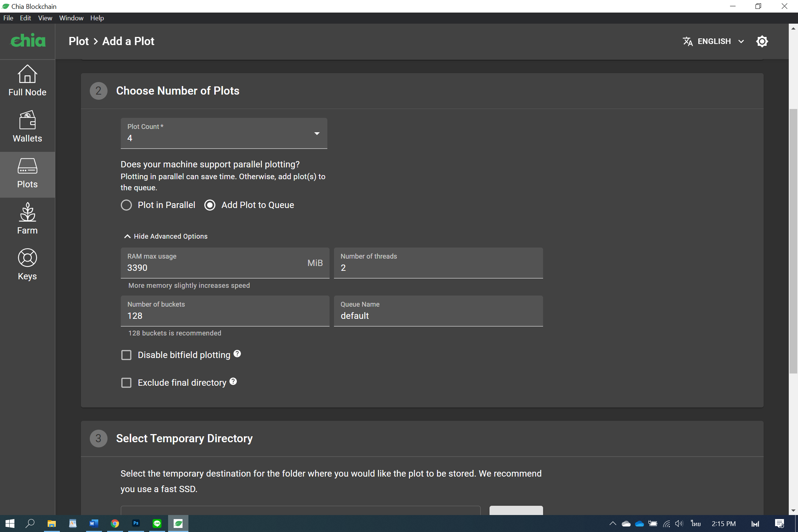The width and height of the screenshot is (798, 532).
Task: Click the vertical scrollbar thumb
Action: [x=793, y=241]
